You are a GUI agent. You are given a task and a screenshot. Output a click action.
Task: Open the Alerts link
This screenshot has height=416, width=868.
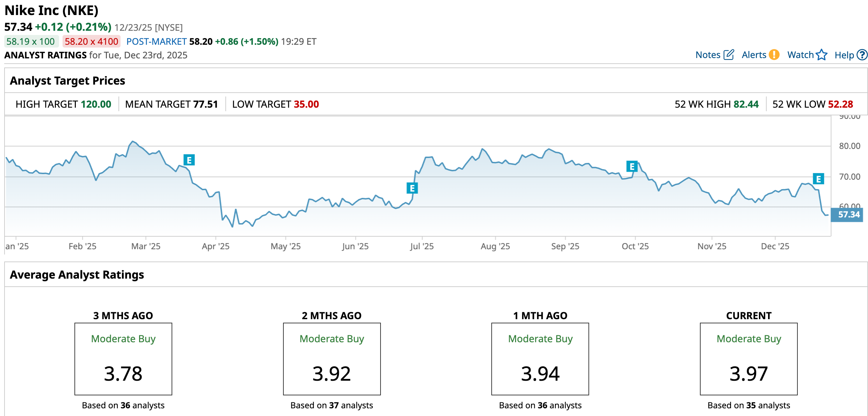tap(754, 55)
